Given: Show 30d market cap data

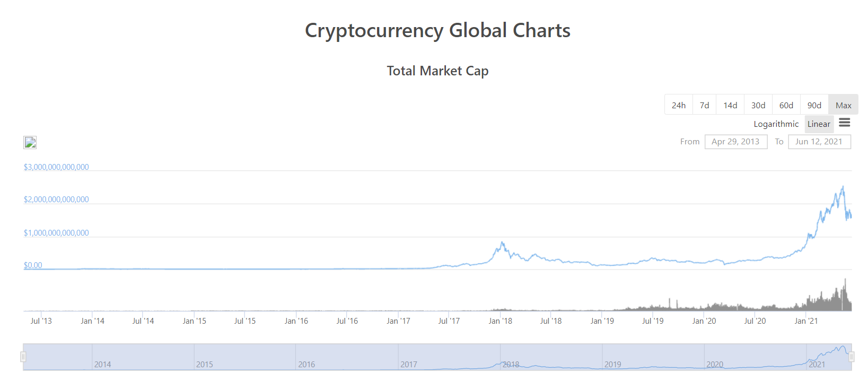Looking at the screenshot, I should click(758, 105).
